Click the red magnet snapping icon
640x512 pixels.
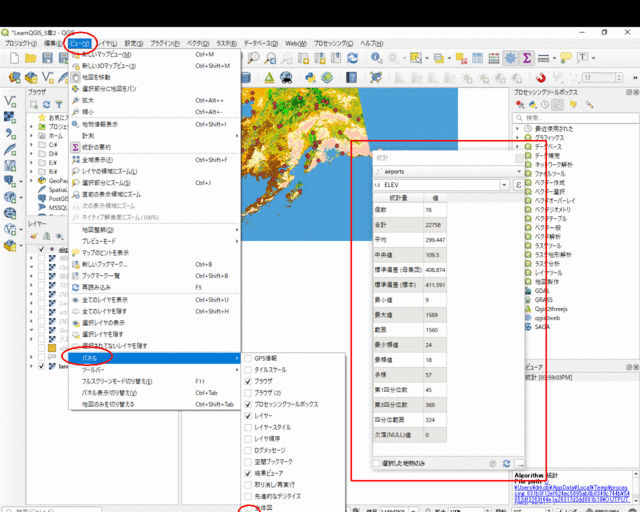540,77
